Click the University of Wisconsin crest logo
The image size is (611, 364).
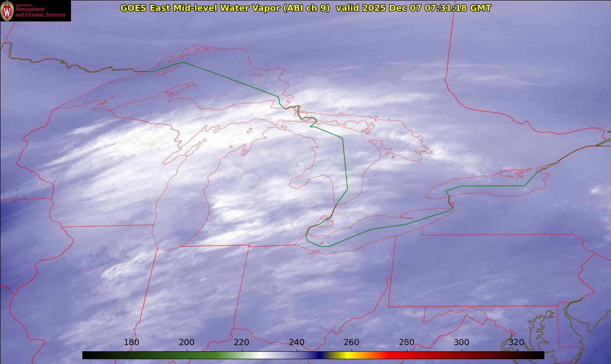7,11
